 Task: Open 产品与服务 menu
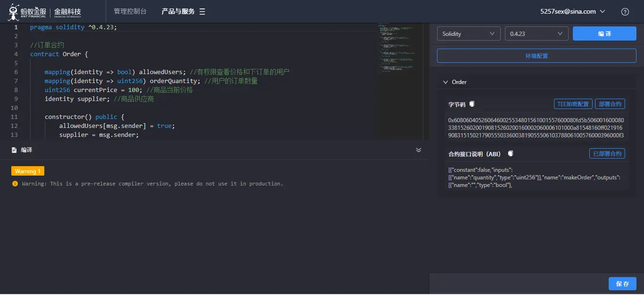coord(178,11)
